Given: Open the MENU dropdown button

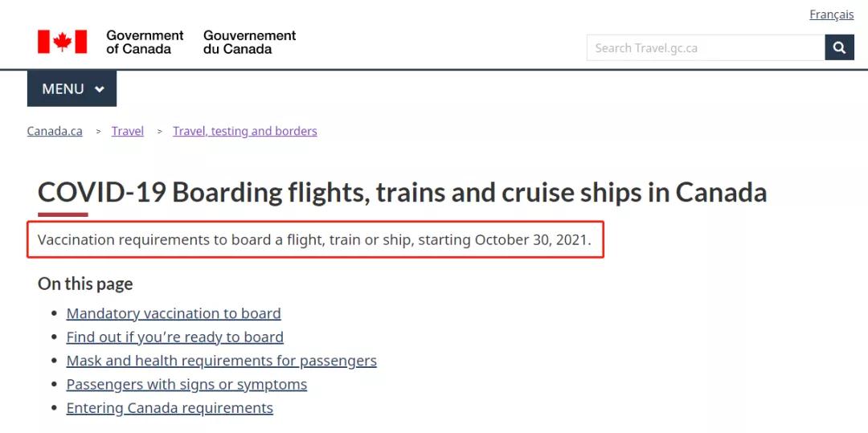Looking at the screenshot, I should coord(72,88).
